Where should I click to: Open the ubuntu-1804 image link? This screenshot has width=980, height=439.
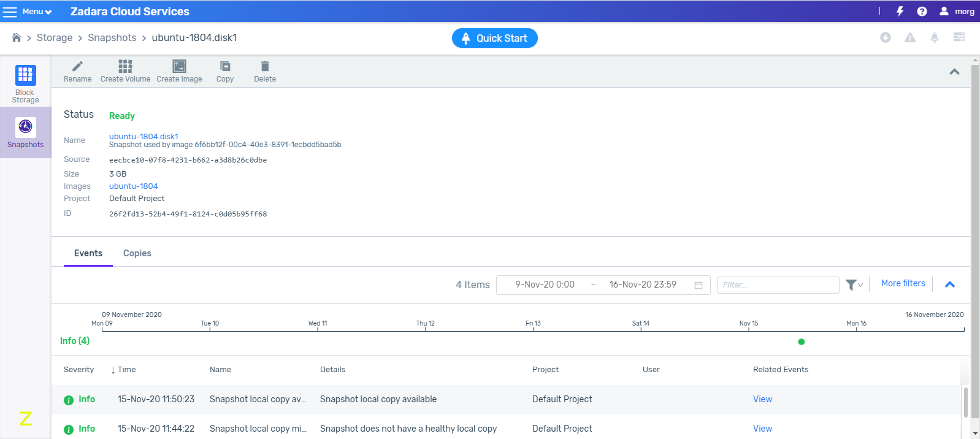coord(134,186)
